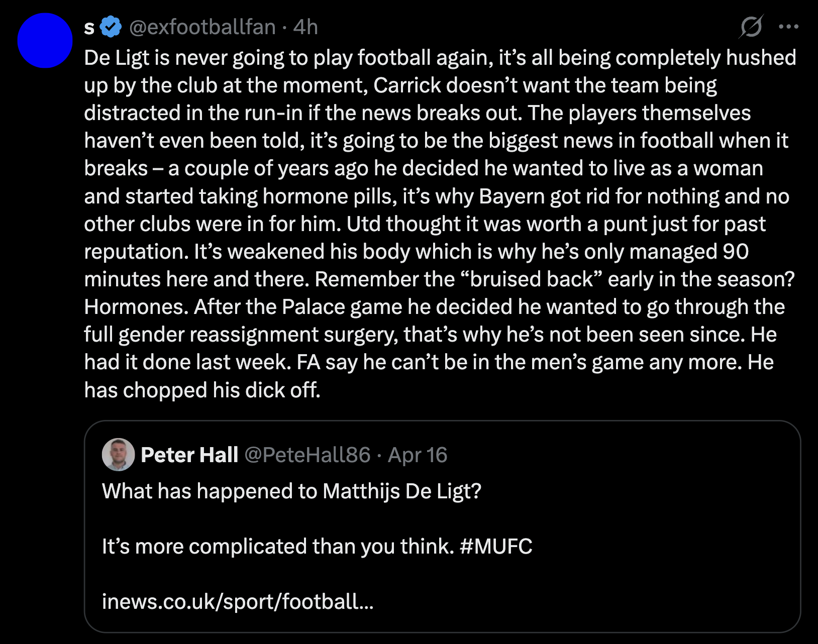Open the inews.co.uk/sport/football link
Screen dimensions: 818x644
pos(238,601)
